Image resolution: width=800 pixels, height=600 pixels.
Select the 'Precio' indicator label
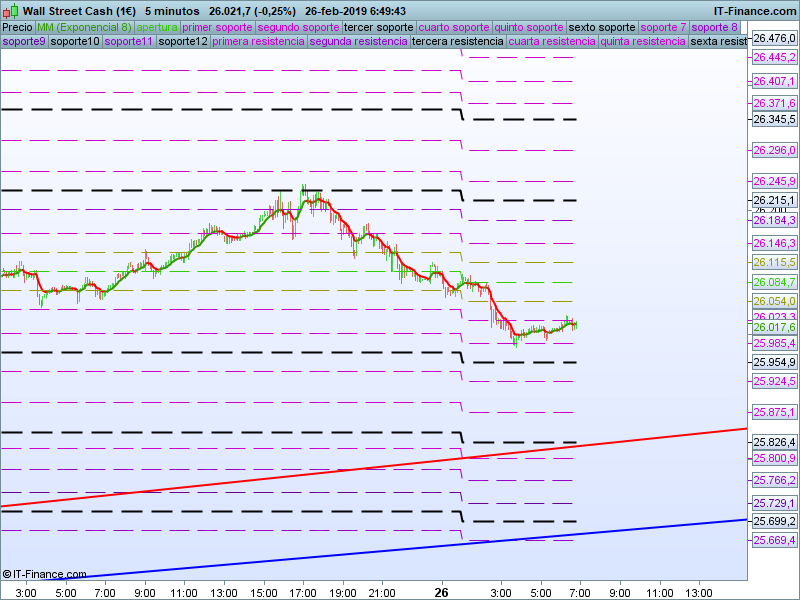(x=17, y=27)
